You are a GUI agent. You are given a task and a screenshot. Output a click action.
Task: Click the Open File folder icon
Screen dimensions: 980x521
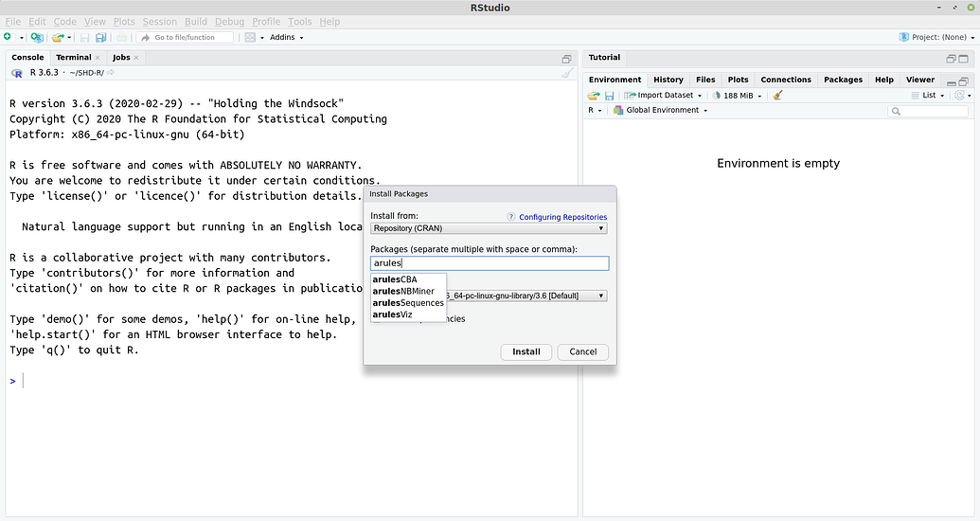tap(58, 38)
